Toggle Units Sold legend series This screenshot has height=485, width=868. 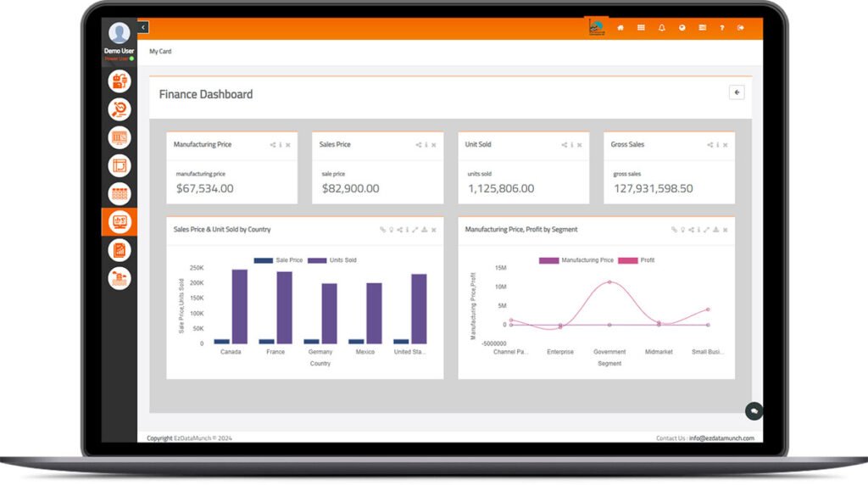click(x=332, y=260)
